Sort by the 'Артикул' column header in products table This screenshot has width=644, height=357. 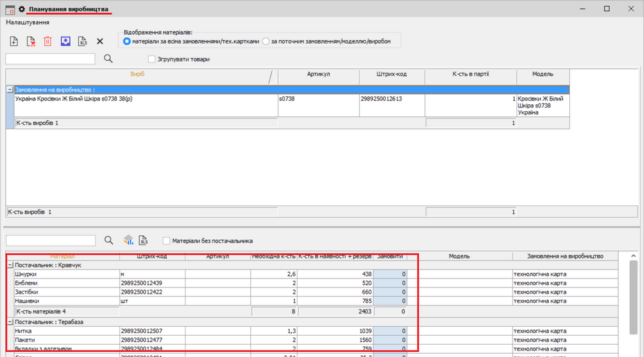tap(318, 75)
